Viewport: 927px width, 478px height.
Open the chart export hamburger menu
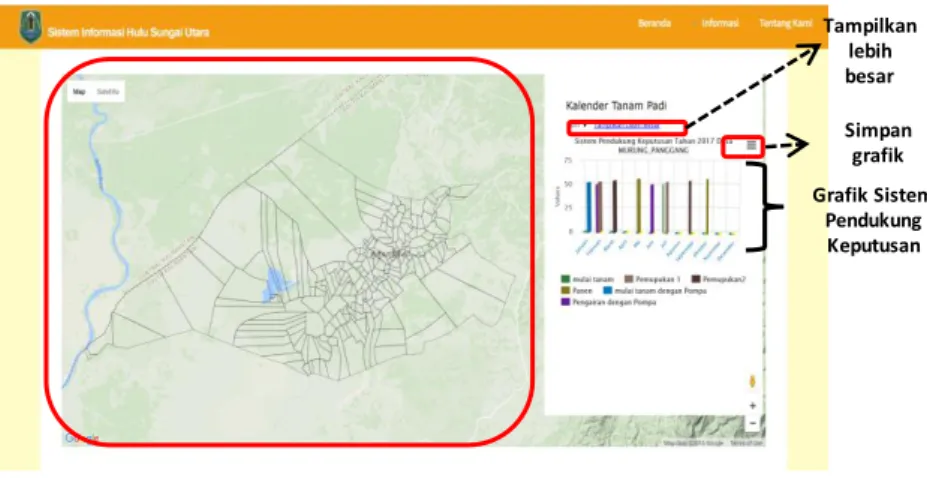751,145
